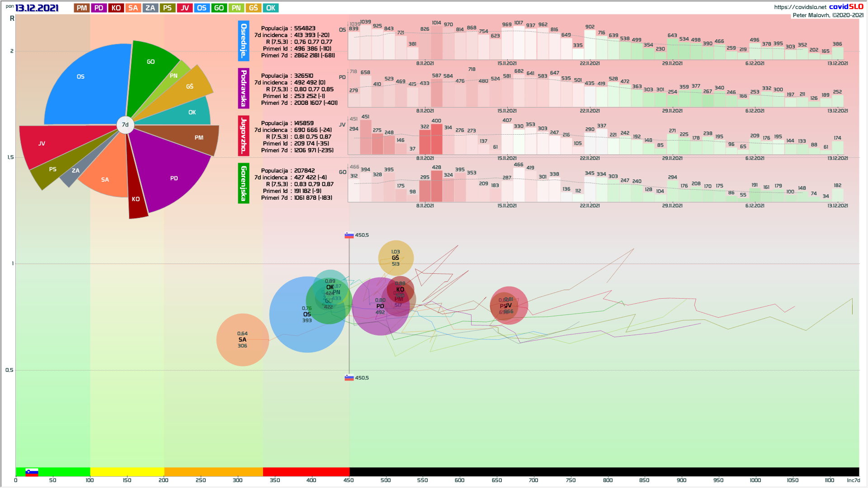Screen dimensions: 868x488
Task: Toggle the KO region tag
Action: point(116,8)
